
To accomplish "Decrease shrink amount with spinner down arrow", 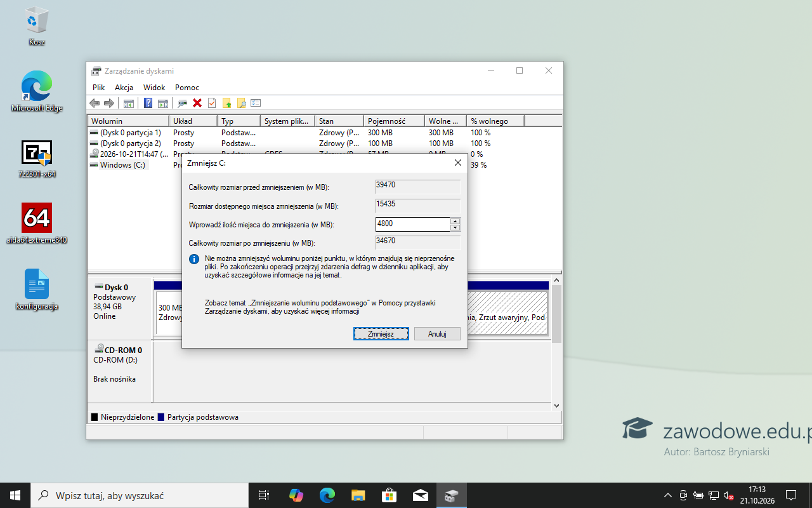I will click(455, 227).
